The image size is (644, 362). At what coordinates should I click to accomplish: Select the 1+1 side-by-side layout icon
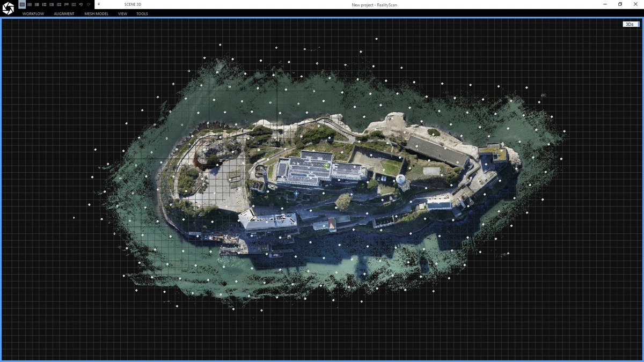click(x=37, y=4)
